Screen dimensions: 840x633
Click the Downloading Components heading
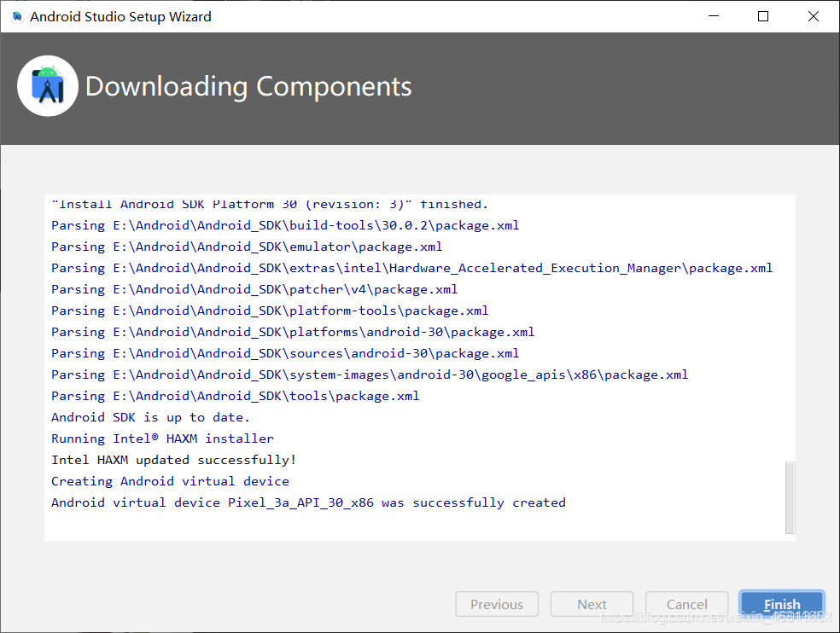point(248,86)
